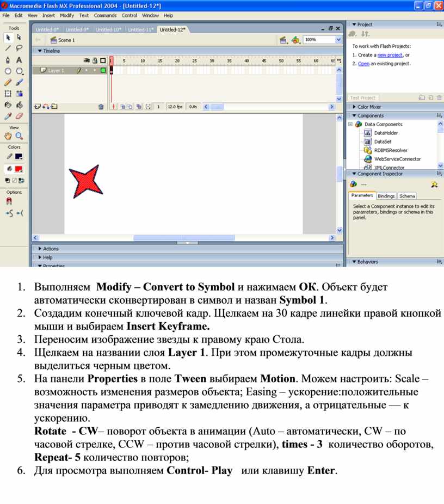Image resolution: width=444 pixels, height=504 pixels.
Task: Collapse the Components panel
Action: pyautogui.click(x=354, y=115)
